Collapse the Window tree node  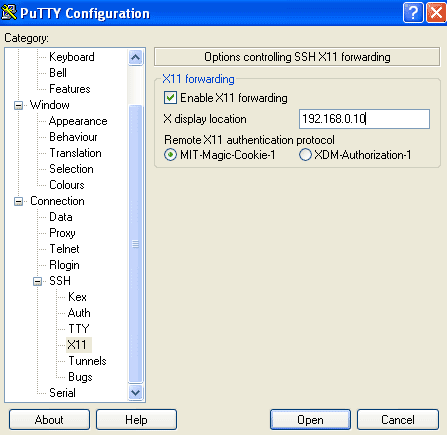(19, 106)
